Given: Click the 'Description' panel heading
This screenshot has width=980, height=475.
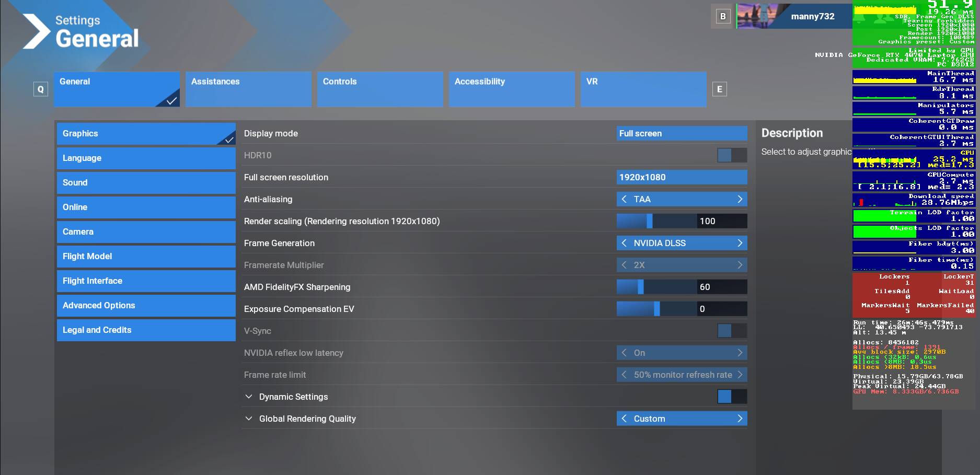Looking at the screenshot, I should (792, 133).
